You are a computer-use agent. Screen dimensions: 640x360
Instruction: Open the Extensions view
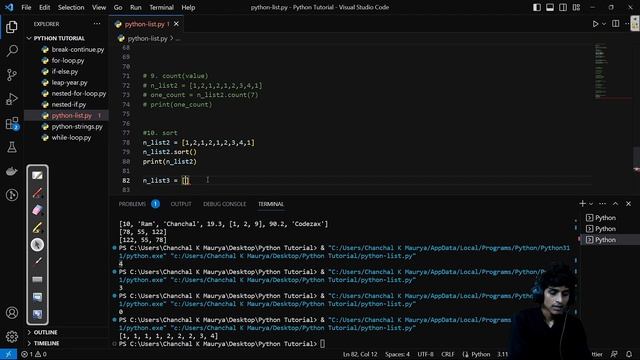tap(12, 123)
